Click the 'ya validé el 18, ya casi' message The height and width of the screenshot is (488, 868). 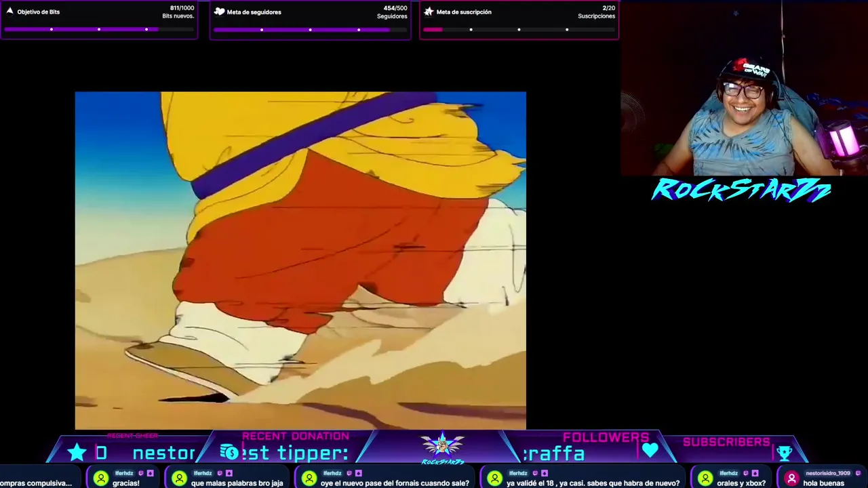point(593,483)
